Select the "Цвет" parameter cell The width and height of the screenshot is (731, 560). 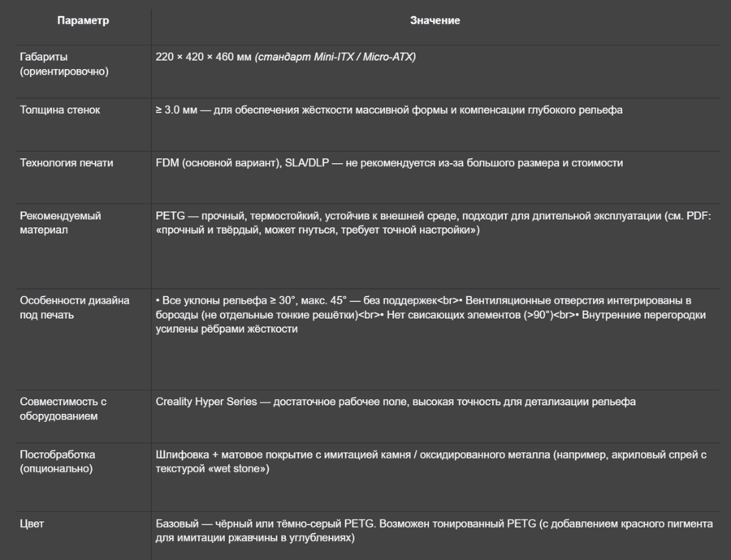pyautogui.click(x=32, y=523)
